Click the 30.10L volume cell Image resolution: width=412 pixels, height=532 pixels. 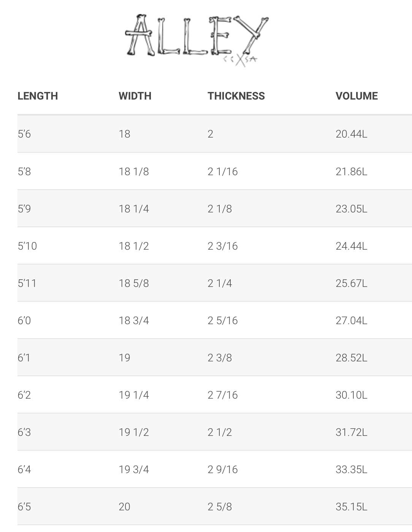pyautogui.click(x=351, y=395)
